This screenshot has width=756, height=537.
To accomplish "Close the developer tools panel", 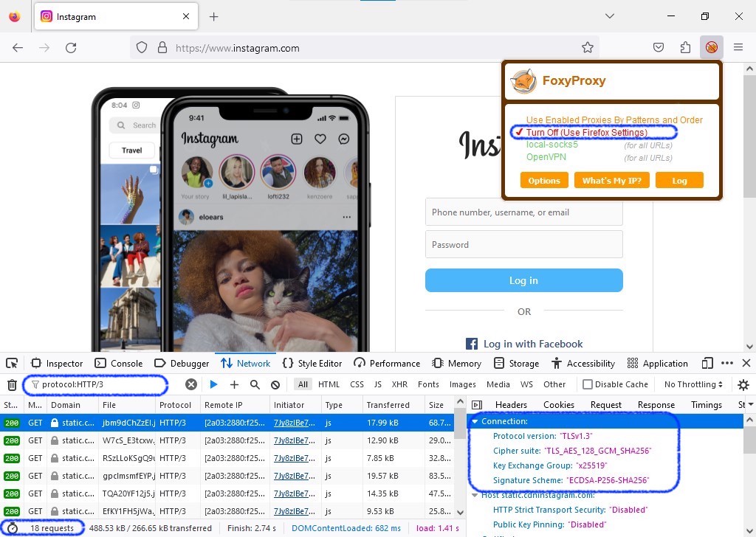I will [x=746, y=363].
